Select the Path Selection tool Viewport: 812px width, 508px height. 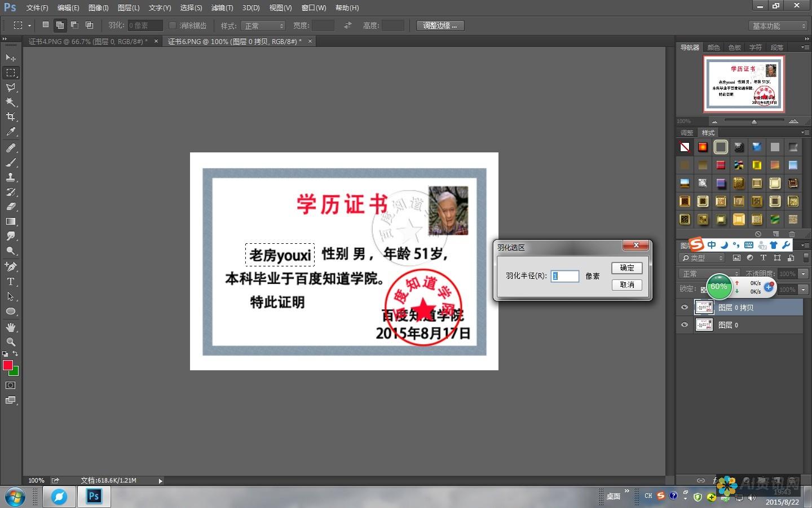[x=11, y=296]
